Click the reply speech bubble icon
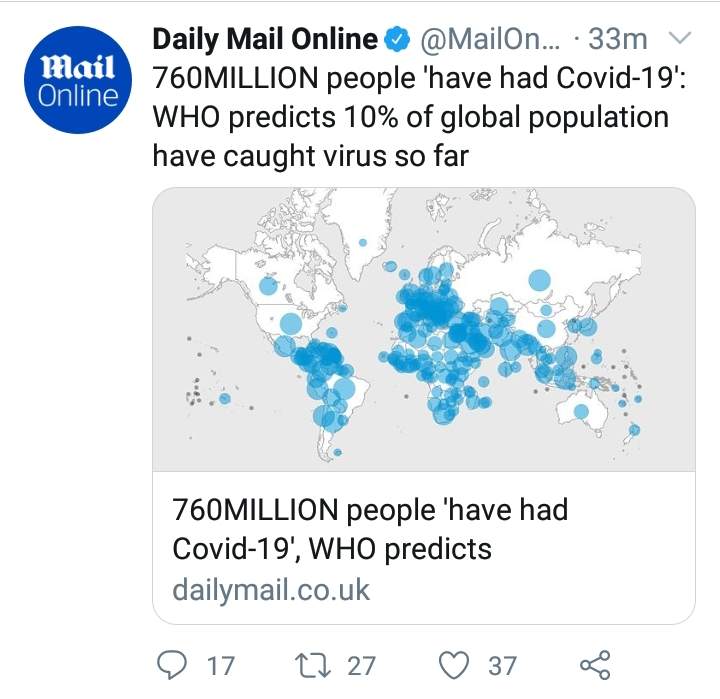 [172, 665]
